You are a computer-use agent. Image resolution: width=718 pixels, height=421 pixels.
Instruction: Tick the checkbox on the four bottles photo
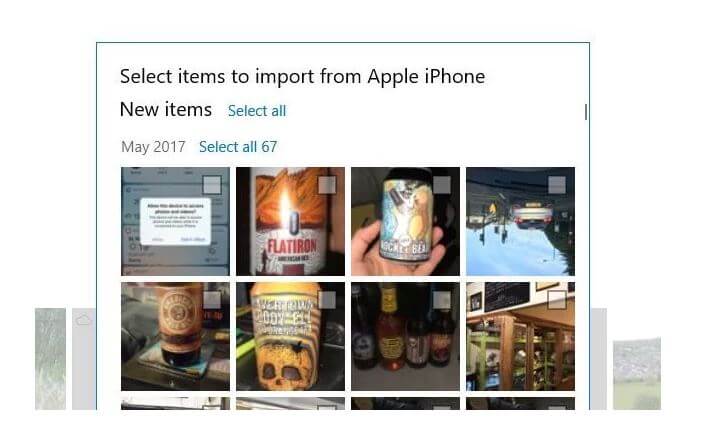pos(442,301)
